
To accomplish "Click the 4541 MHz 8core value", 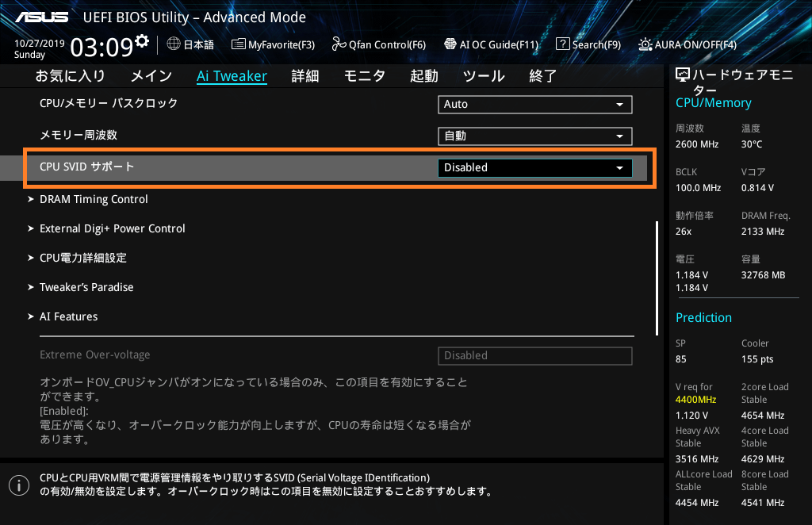I will coord(762,503).
